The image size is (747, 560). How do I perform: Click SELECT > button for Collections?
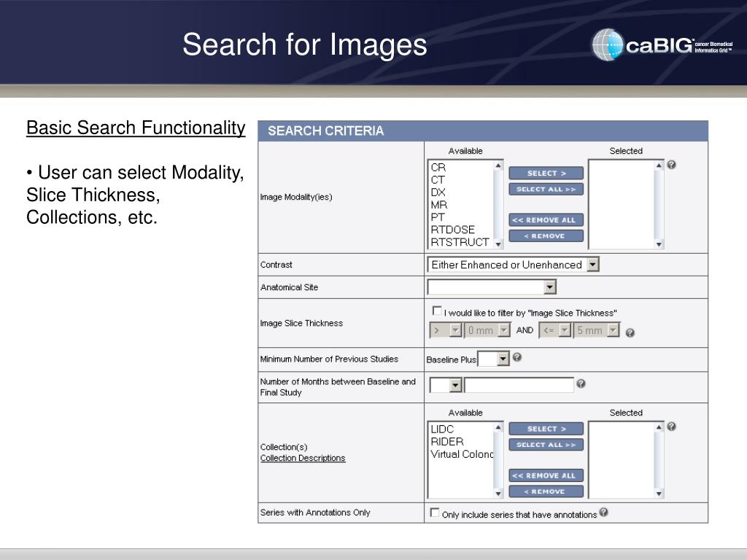coord(546,429)
